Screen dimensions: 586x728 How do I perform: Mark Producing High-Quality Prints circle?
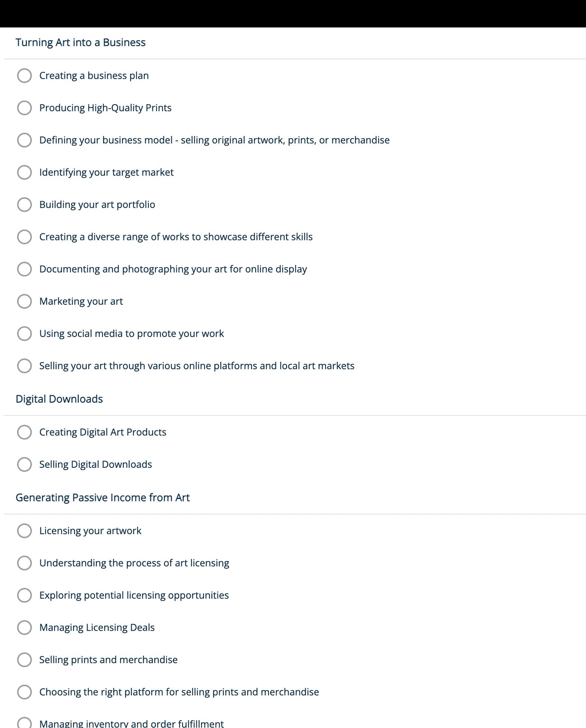[x=24, y=108]
